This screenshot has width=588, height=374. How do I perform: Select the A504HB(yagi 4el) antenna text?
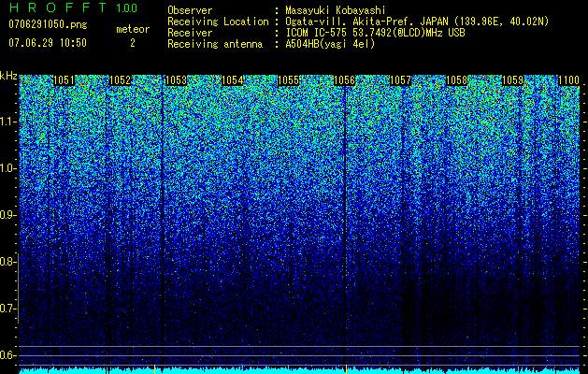(x=330, y=44)
